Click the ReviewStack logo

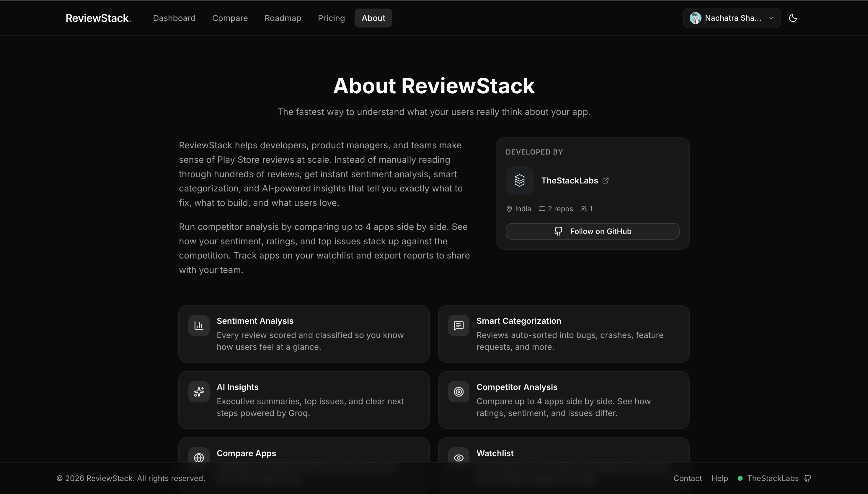coord(98,18)
